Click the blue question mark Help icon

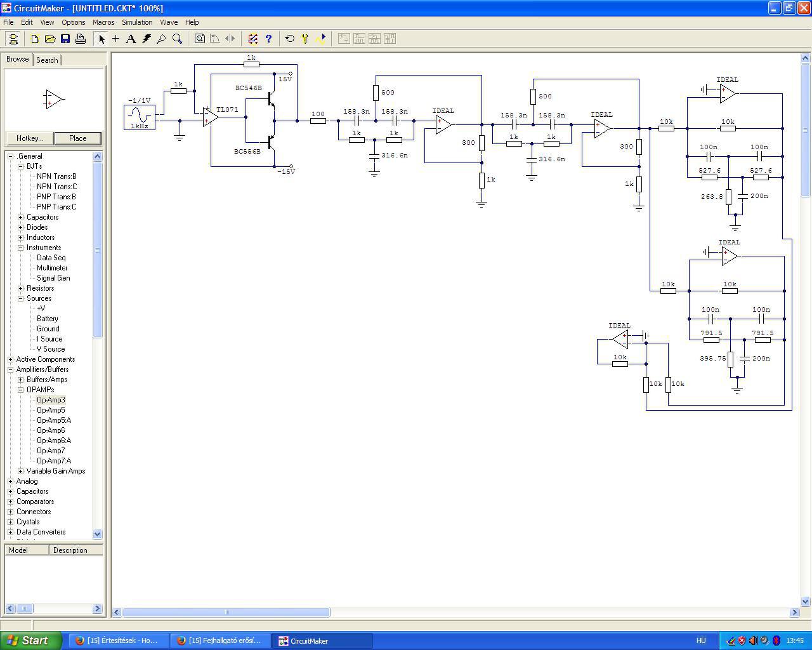pyautogui.click(x=268, y=39)
